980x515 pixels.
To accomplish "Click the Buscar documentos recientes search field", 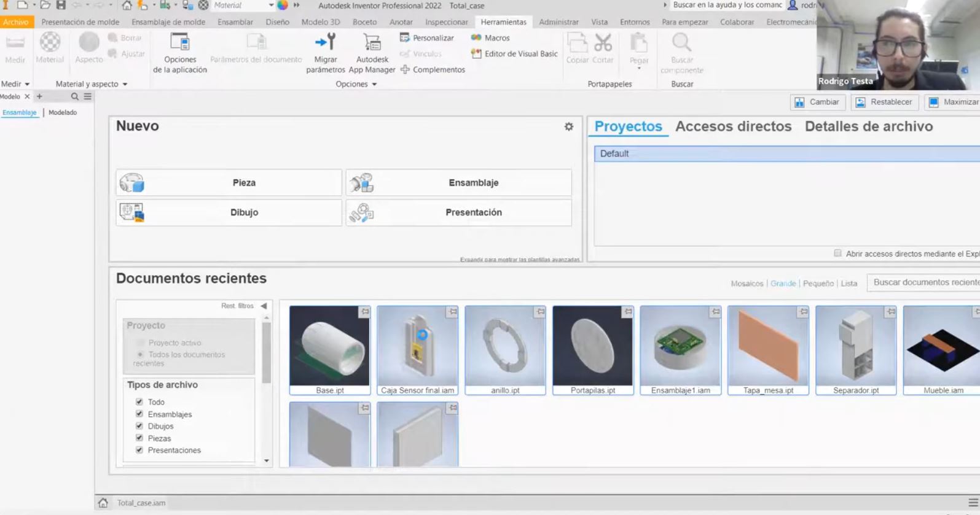I will [x=923, y=282].
